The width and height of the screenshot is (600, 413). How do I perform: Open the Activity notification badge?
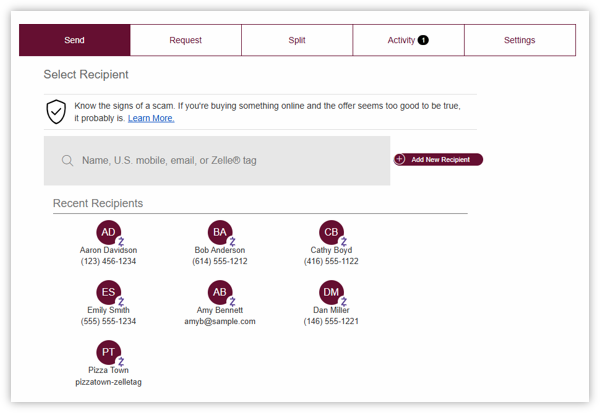point(423,40)
